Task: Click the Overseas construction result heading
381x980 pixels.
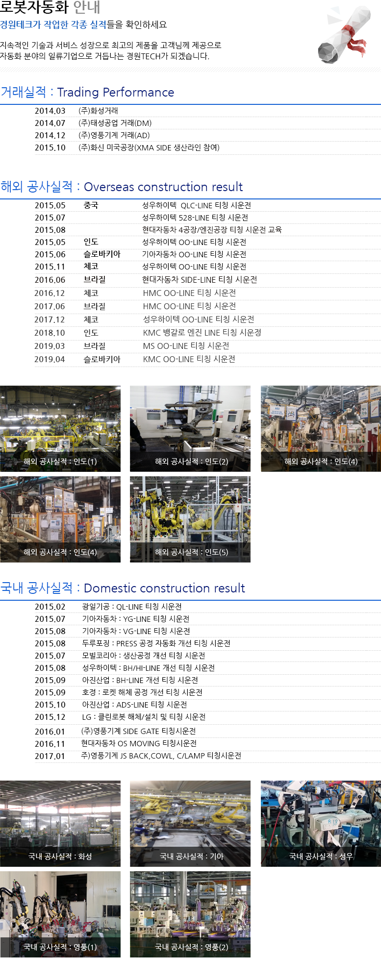Action: 122,187
